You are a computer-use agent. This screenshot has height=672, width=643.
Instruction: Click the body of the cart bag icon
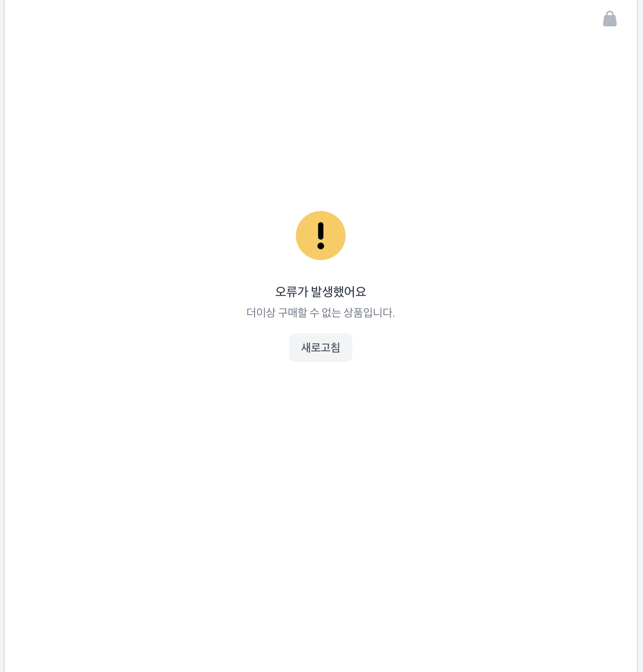click(x=609, y=21)
